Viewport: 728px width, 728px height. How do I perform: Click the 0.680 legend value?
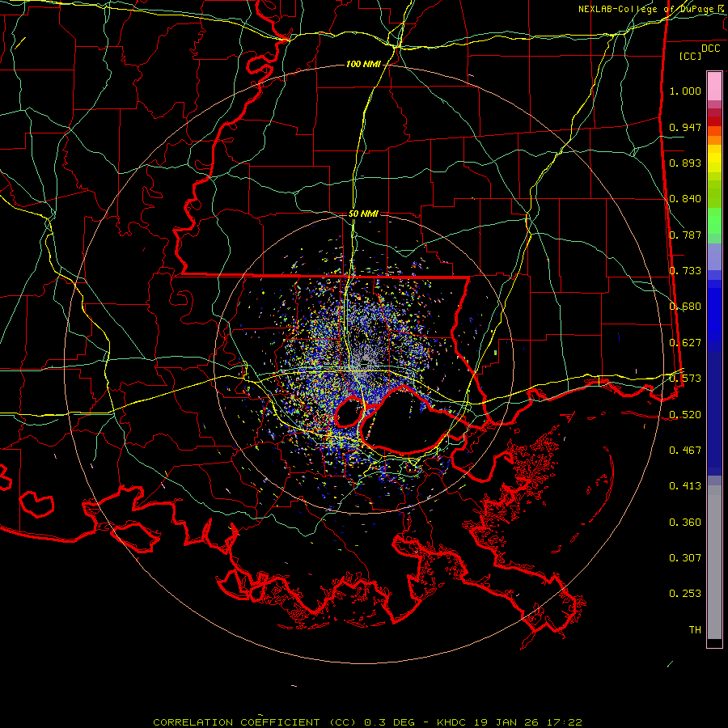point(685,307)
